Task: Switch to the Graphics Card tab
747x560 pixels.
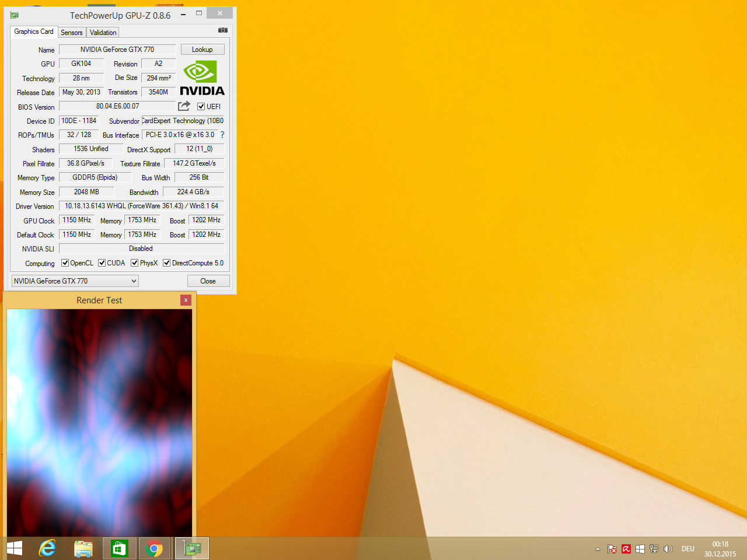Action: tap(34, 32)
